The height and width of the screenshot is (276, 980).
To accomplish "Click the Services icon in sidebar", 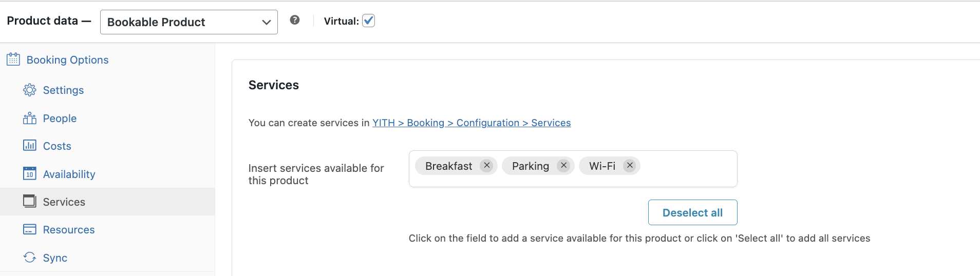I will (30, 201).
